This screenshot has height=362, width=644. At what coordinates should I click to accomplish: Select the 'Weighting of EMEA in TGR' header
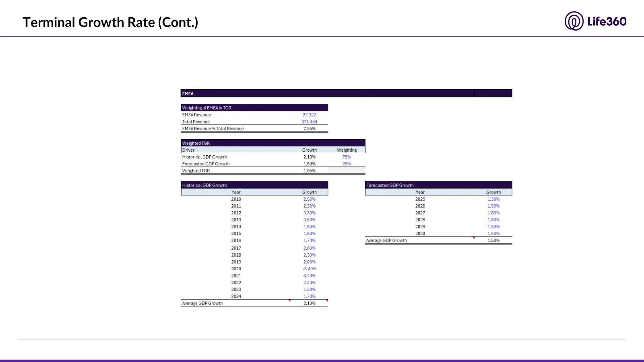(x=254, y=108)
